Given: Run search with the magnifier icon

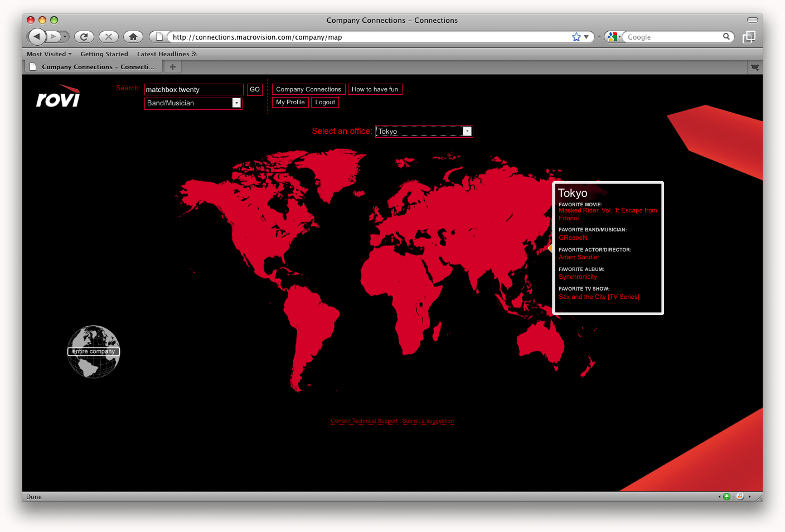Looking at the screenshot, I should tap(726, 37).
